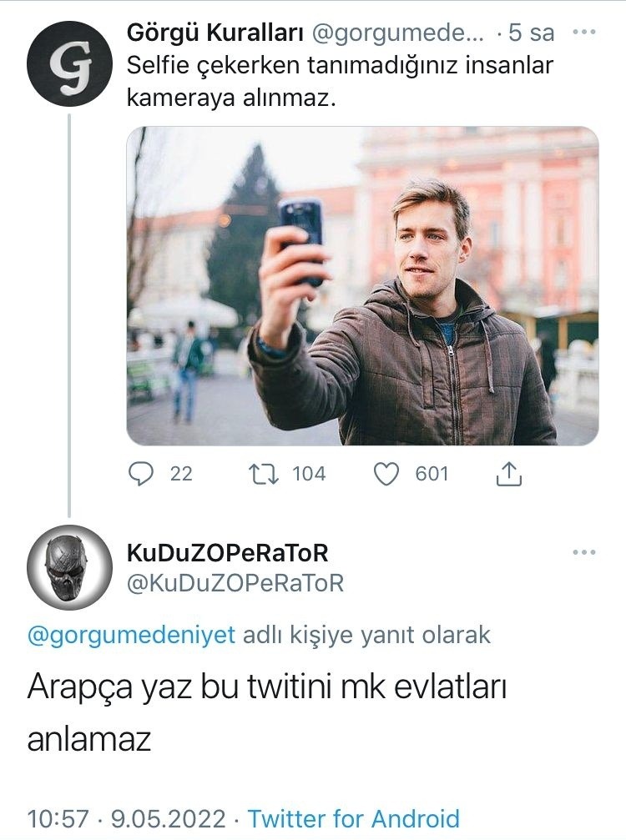Open three-dot menu on KuDuZOPeRaToR reply
The width and height of the screenshot is (626, 840).
584,552
